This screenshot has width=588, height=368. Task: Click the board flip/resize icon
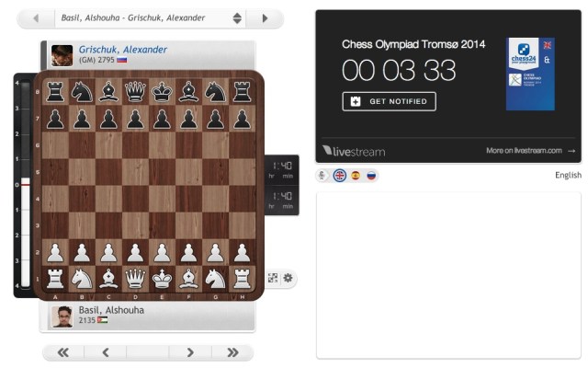pos(273,278)
